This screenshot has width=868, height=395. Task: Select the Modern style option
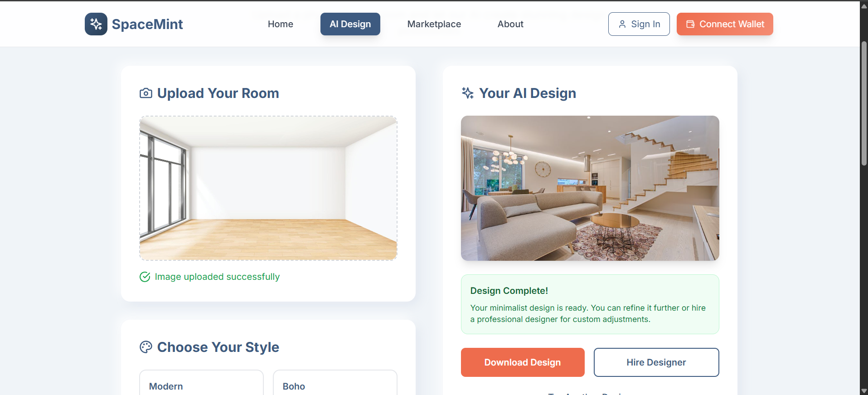coord(201,383)
